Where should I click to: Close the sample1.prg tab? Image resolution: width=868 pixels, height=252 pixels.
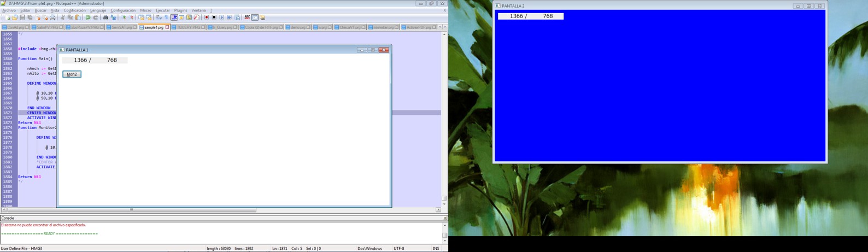[167, 27]
